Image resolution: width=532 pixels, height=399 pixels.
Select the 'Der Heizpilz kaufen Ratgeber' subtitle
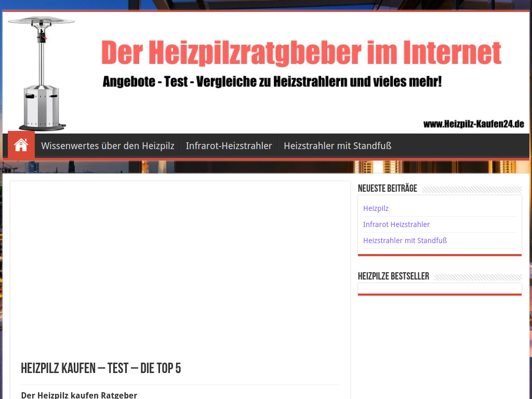click(x=79, y=395)
